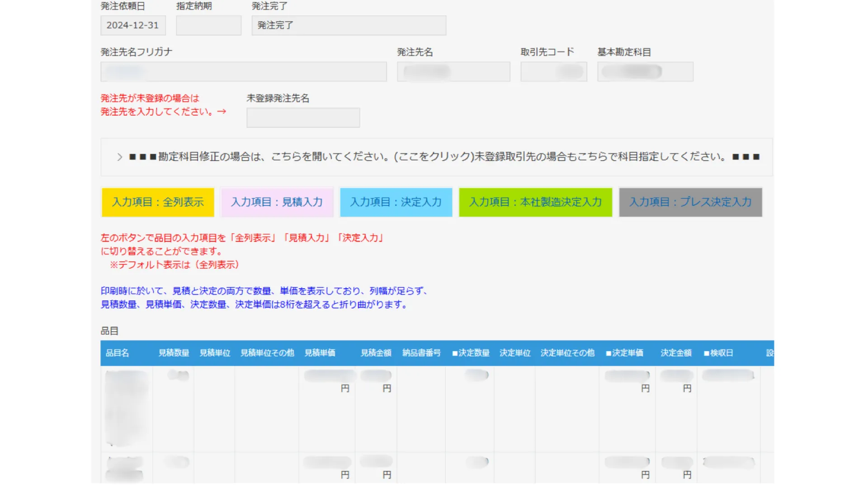Click the 基本勘定科目 field
Image resolution: width=868 pixels, height=488 pixels.
645,72
